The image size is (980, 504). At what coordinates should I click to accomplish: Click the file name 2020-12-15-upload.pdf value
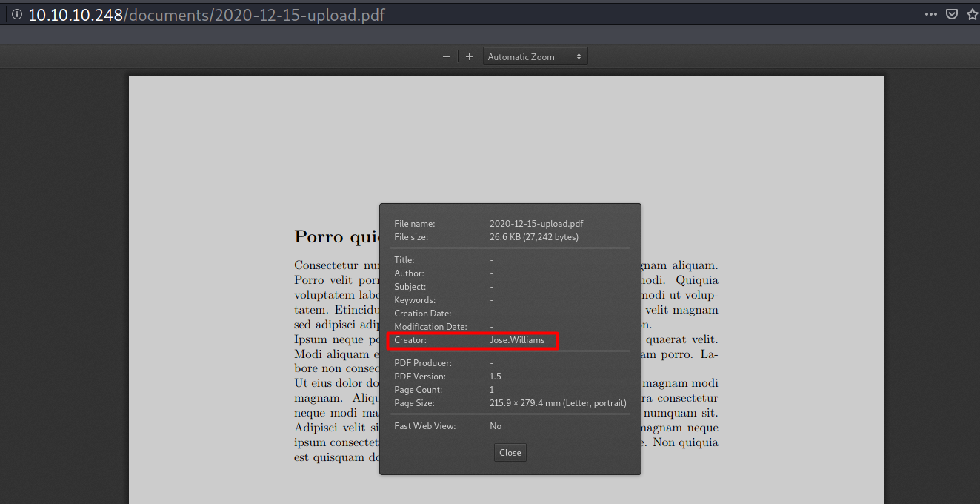[x=536, y=224]
